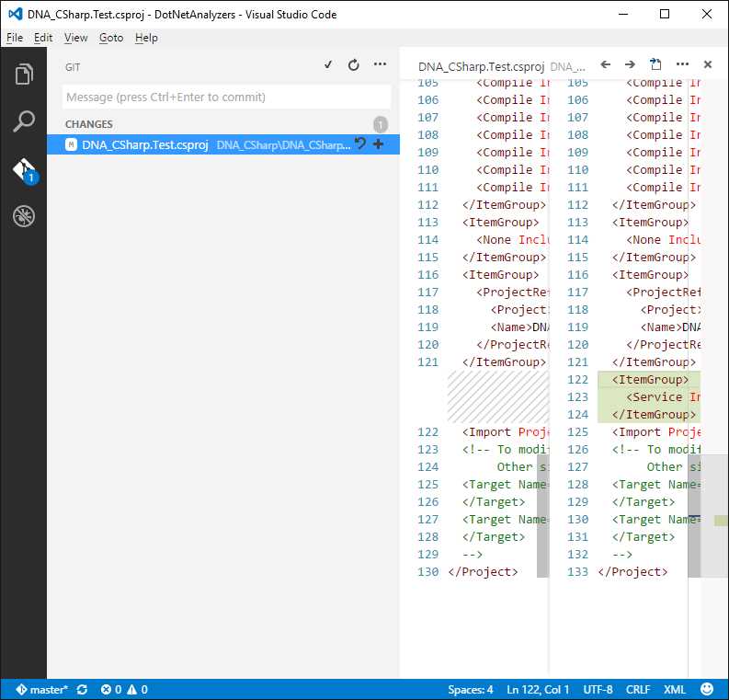
Task: Open the Debug view in activity bar
Action: [24, 216]
